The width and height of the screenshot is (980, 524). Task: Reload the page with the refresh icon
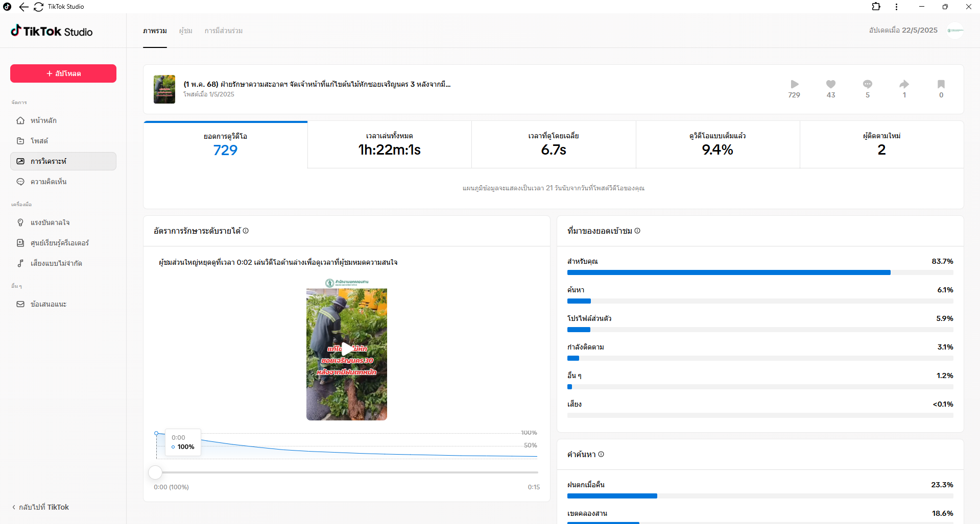click(x=38, y=7)
